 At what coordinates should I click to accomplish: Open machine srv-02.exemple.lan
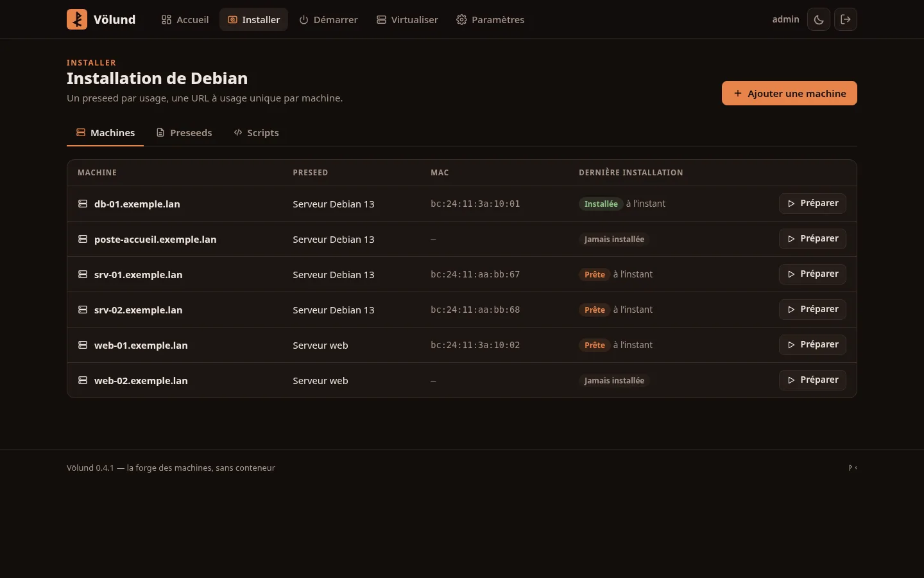pyautogui.click(x=139, y=310)
